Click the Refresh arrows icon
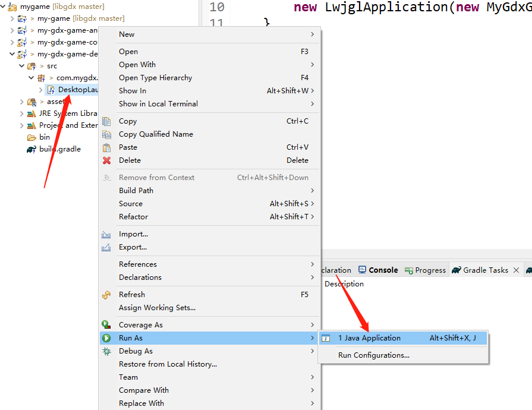532x410 pixels. coord(106,295)
